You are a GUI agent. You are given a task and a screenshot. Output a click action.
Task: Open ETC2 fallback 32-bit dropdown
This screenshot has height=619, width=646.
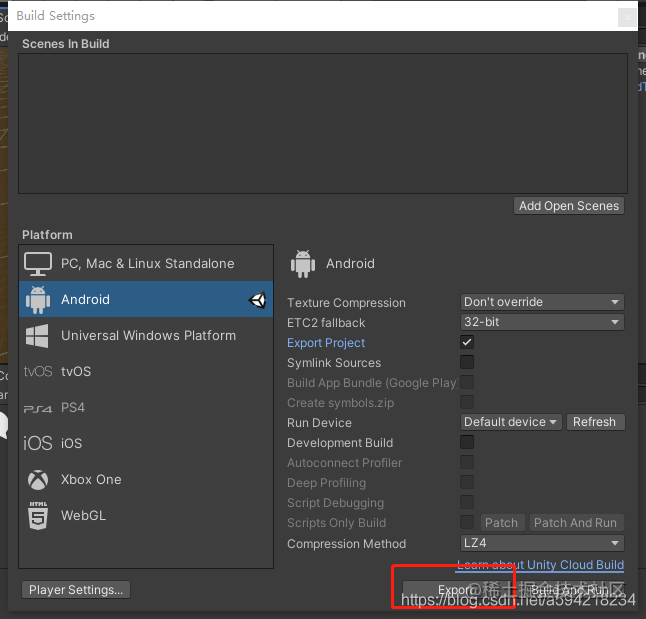click(x=542, y=322)
